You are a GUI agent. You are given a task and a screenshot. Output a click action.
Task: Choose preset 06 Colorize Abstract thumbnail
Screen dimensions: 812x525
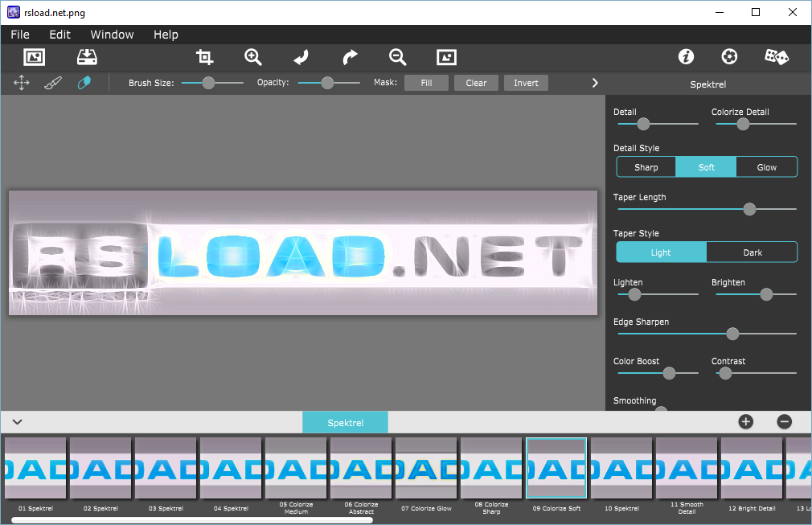(361, 468)
